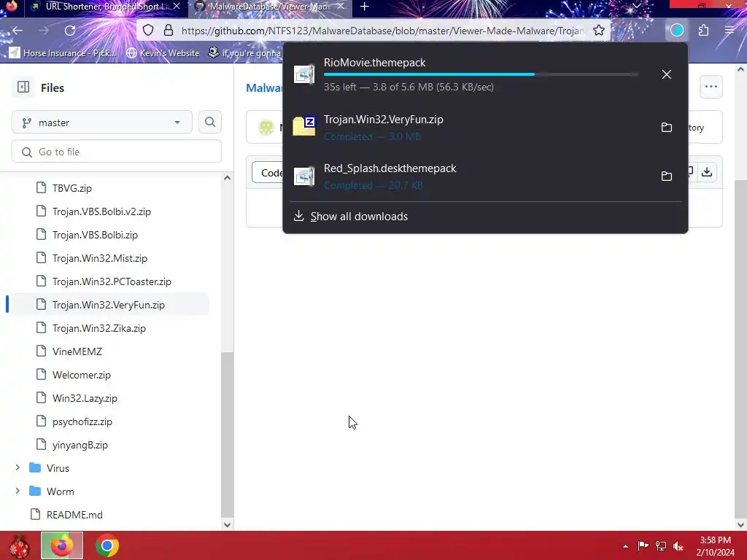Collapse the Files tree side panel
The height and width of the screenshot is (560, 747).
point(23,87)
